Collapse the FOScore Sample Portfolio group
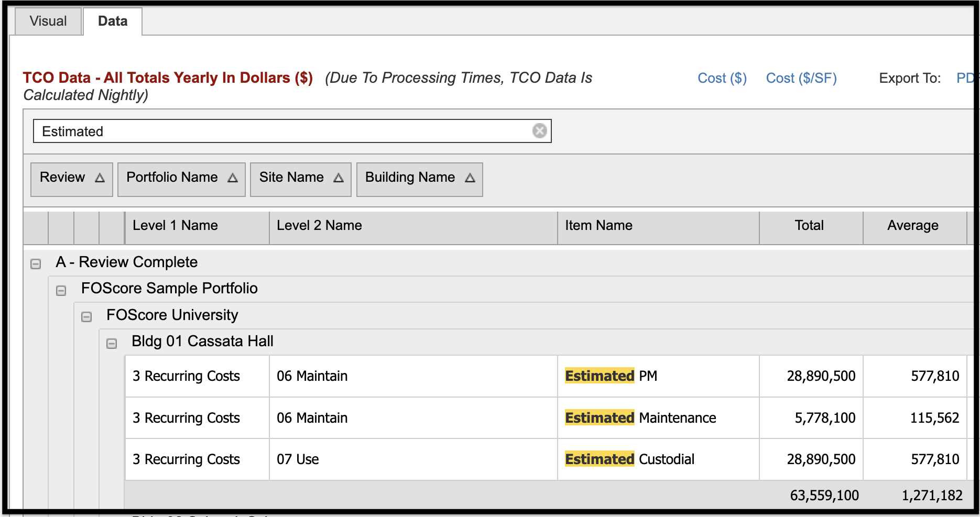The width and height of the screenshot is (980, 517). click(x=61, y=290)
